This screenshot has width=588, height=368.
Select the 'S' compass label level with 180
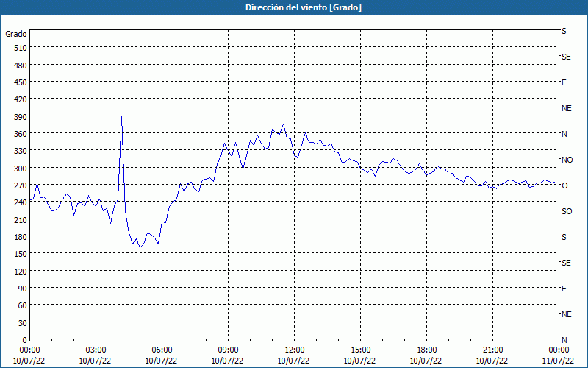[x=564, y=237]
